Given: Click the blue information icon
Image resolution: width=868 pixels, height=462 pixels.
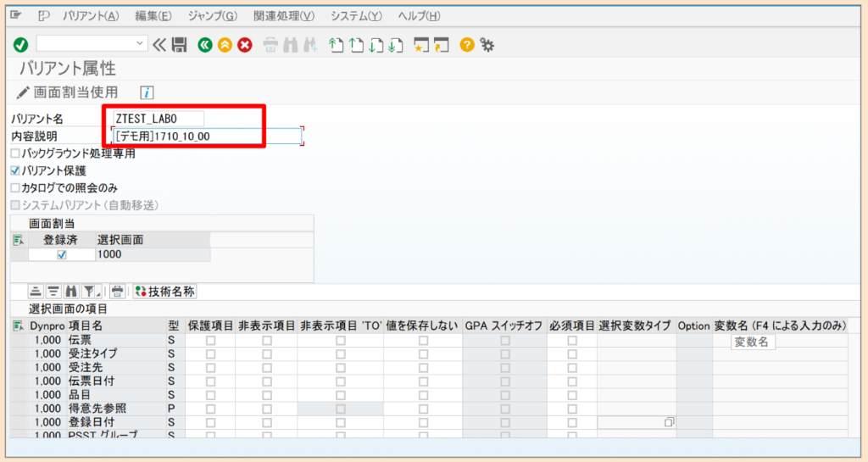Looking at the screenshot, I should click(x=147, y=92).
